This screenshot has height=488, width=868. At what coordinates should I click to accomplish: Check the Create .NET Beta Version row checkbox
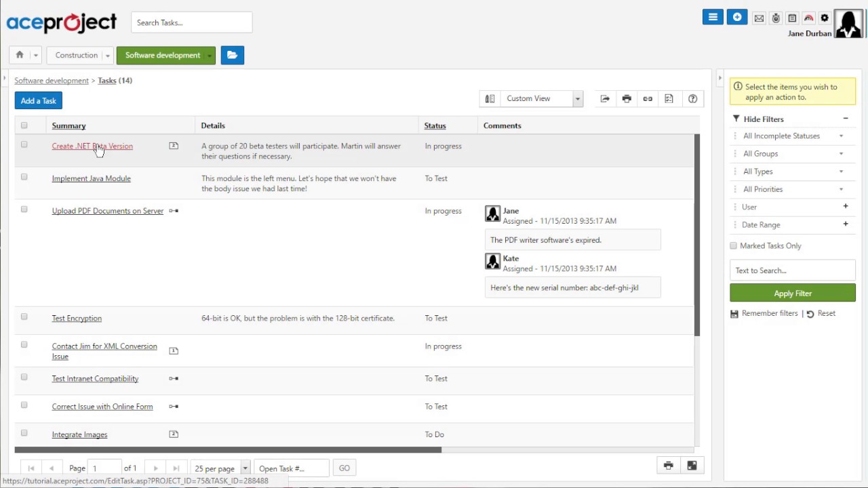pyautogui.click(x=24, y=144)
